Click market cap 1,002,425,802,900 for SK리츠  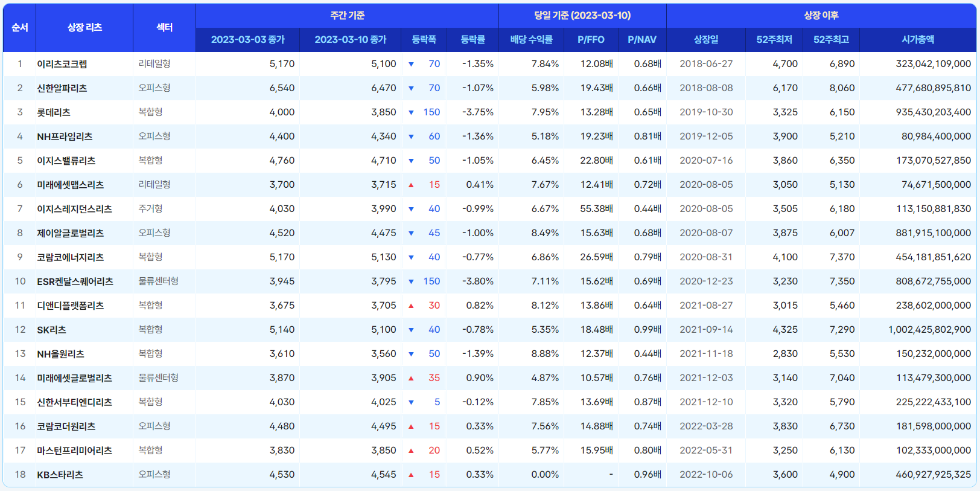pos(929,330)
